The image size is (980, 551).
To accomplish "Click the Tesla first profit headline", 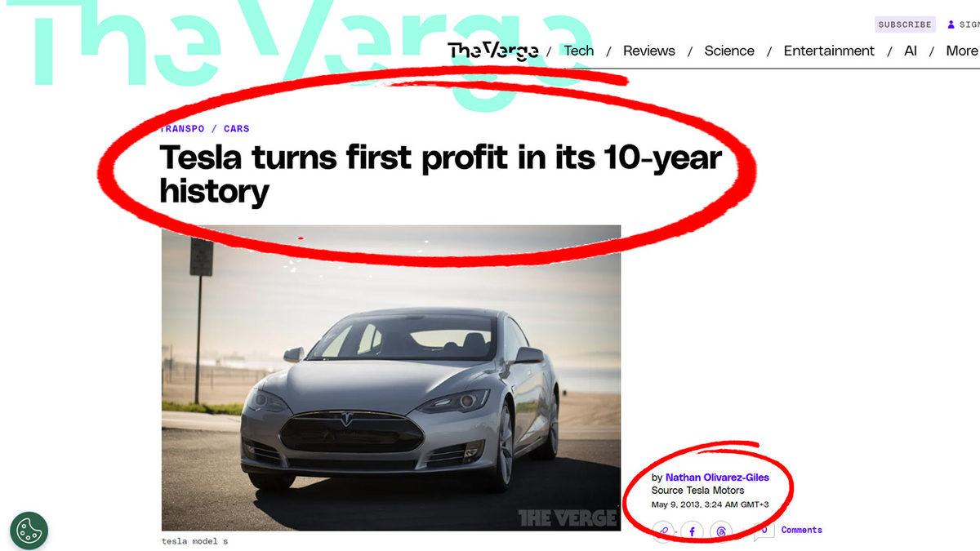I will pyautogui.click(x=441, y=174).
